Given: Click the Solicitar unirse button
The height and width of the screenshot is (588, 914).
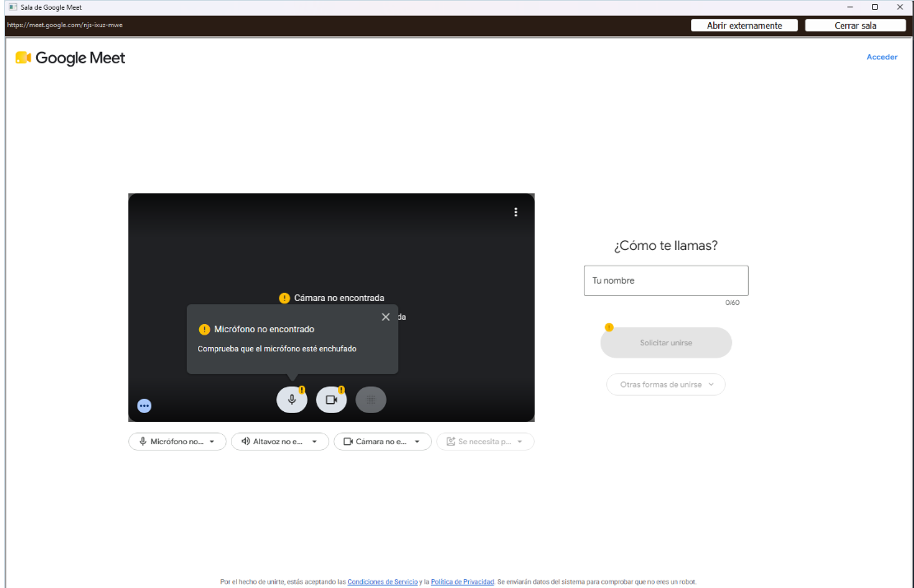Looking at the screenshot, I should pos(666,343).
